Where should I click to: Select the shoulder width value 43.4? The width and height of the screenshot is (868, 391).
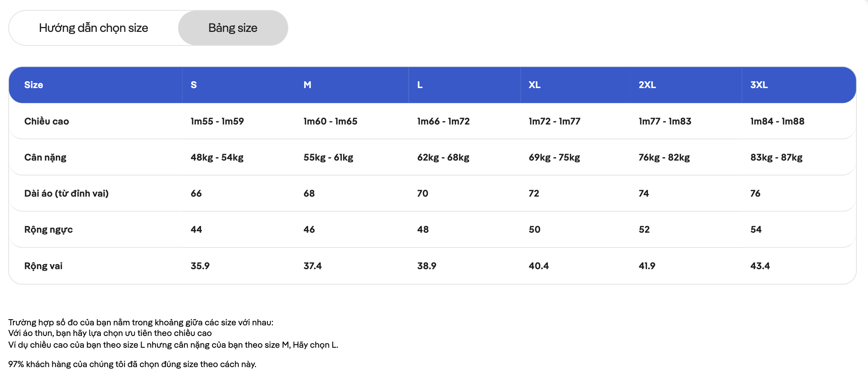click(760, 266)
